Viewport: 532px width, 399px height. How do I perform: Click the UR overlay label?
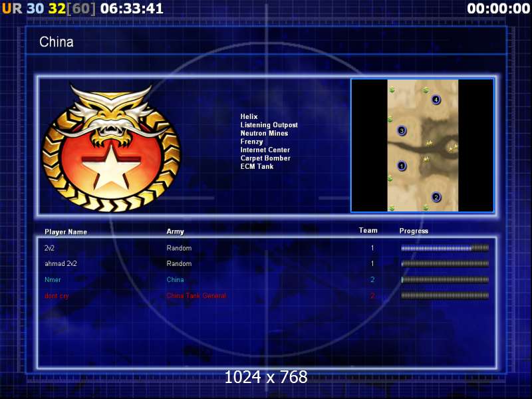pyautogui.click(x=12, y=9)
